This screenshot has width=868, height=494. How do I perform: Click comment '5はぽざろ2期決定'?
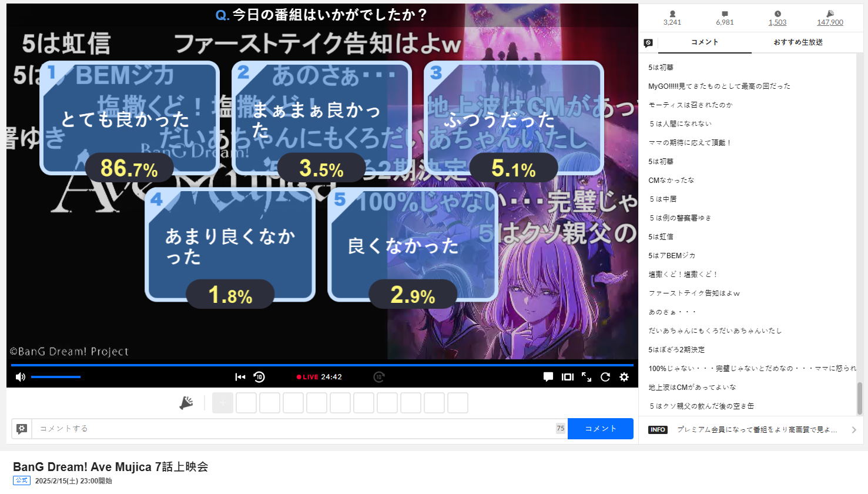[676, 350]
